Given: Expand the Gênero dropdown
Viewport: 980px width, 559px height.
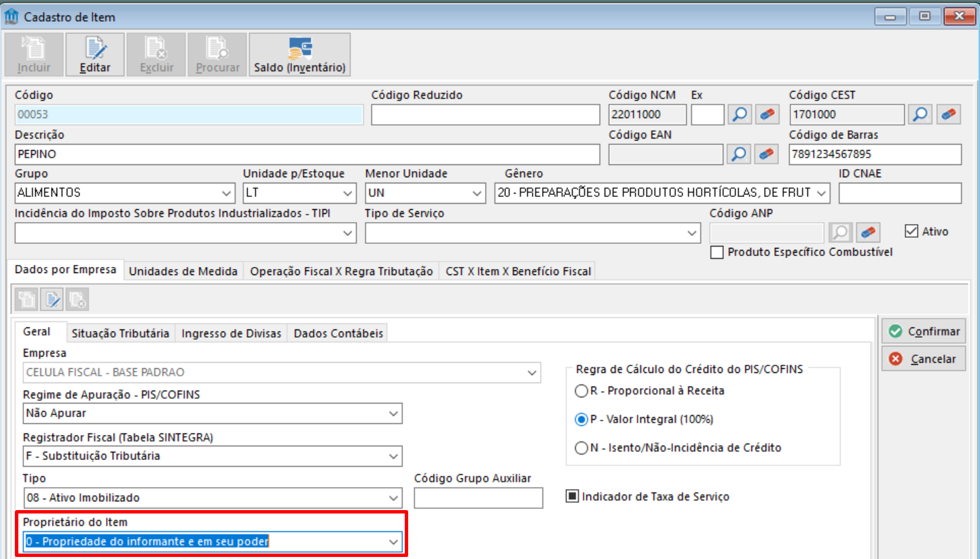Looking at the screenshot, I should click(x=822, y=193).
